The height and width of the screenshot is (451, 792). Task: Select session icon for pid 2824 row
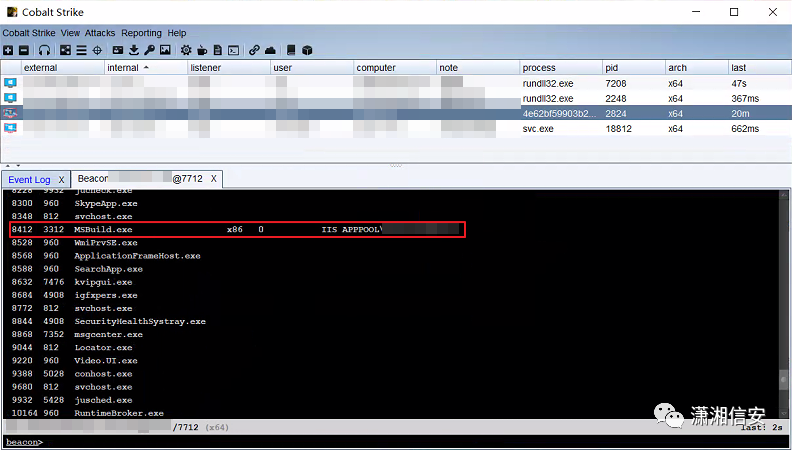point(10,114)
